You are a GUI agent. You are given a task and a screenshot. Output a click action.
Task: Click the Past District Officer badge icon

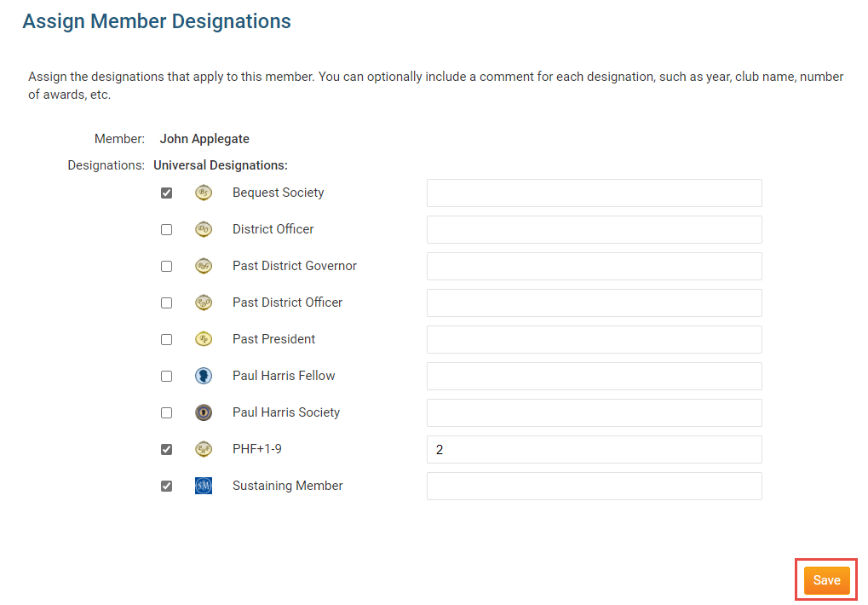(x=203, y=302)
